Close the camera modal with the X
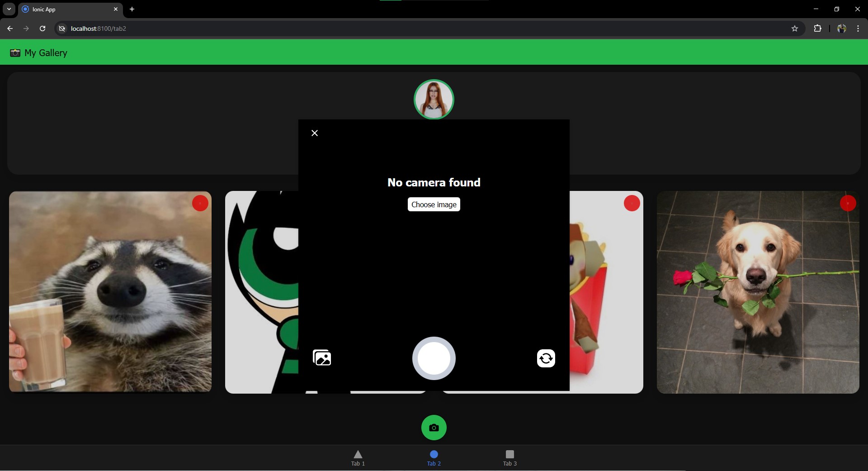The width and height of the screenshot is (868, 471). point(315,133)
